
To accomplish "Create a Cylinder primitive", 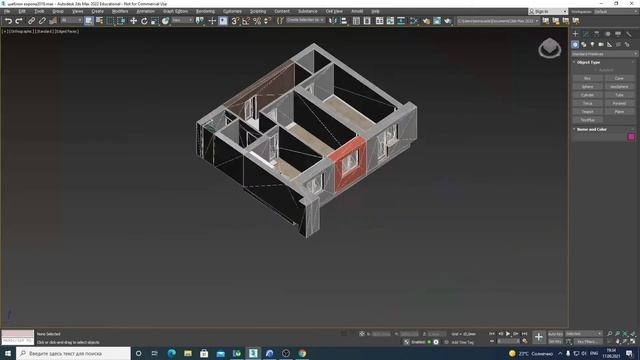I will click(587, 95).
